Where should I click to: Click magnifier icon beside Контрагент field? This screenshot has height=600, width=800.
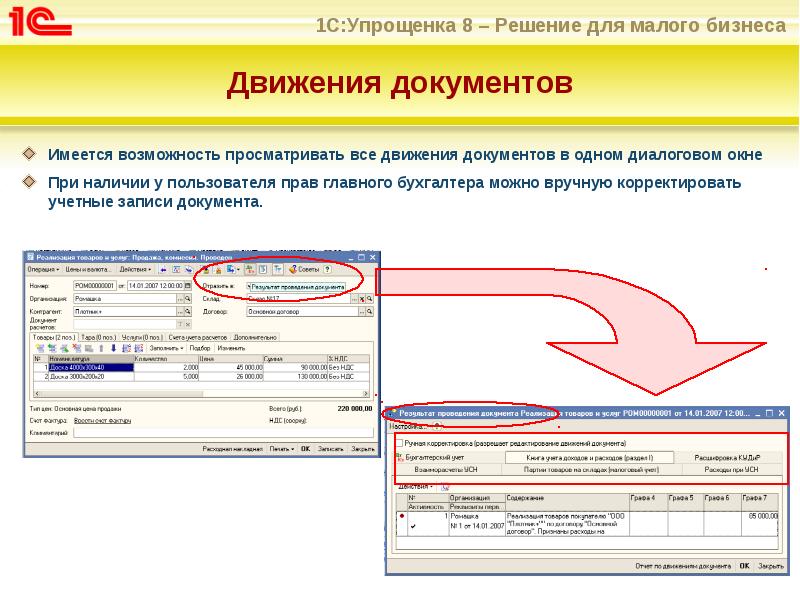187,312
